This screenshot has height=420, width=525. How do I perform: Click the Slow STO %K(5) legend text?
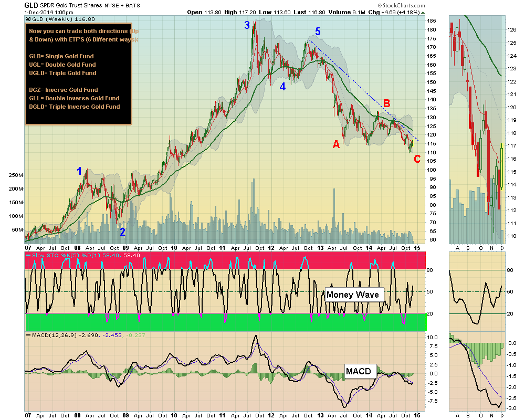[x=83, y=255]
